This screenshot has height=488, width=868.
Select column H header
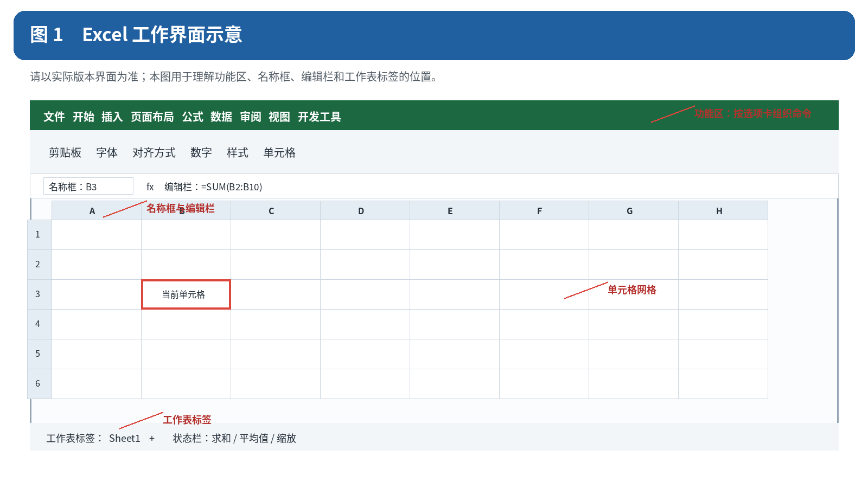tap(723, 210)
